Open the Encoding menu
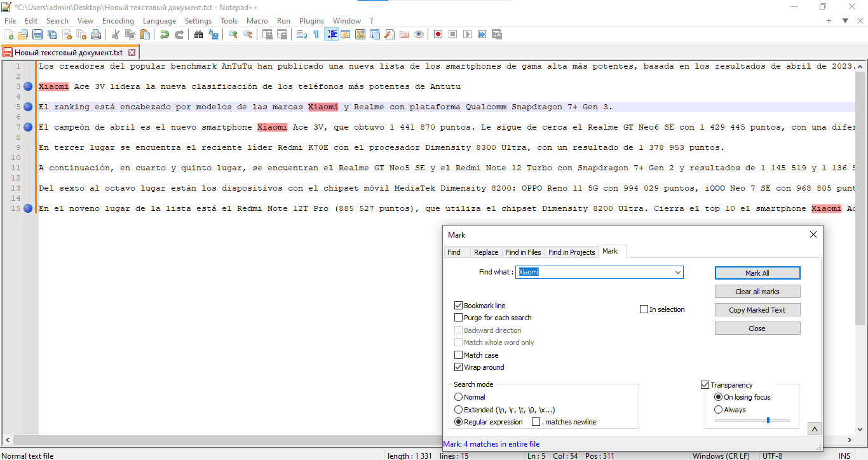Viewport: 868px width, 460px height. tap(118, 21)
